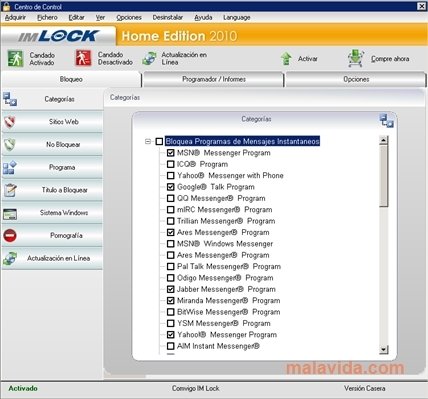This screenshot has height=399, width=428.
Task: Click the Pornografía red stop icon
Action: (10, 236)
